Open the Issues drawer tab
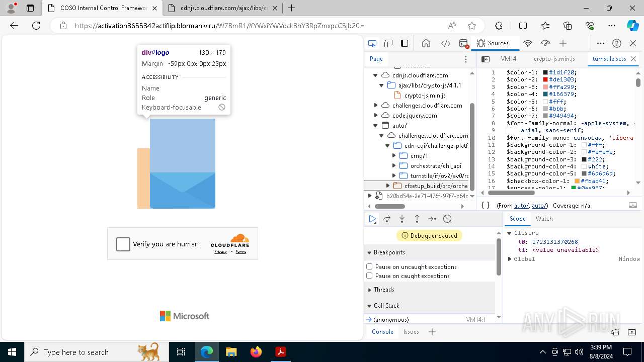 point(411,332)
